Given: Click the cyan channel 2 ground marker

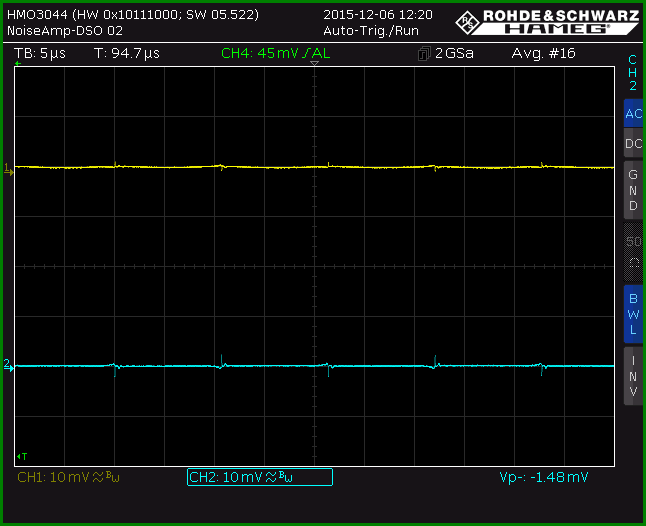Looking at the screenshot, I should click(x=8, y=365).
